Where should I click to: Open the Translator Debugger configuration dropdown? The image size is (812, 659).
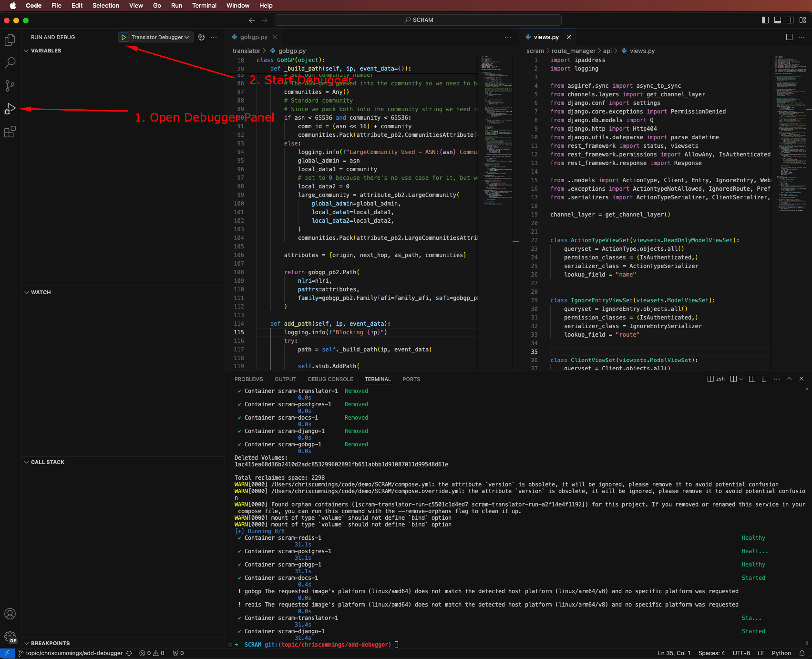click(x=160, y=37)
